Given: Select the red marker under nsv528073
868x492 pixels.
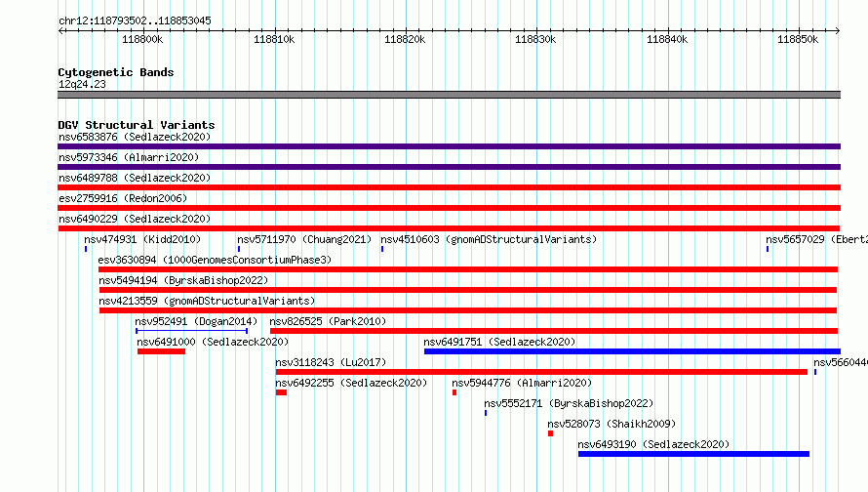Looking at the screenshot, I should (x=550, y=433).
